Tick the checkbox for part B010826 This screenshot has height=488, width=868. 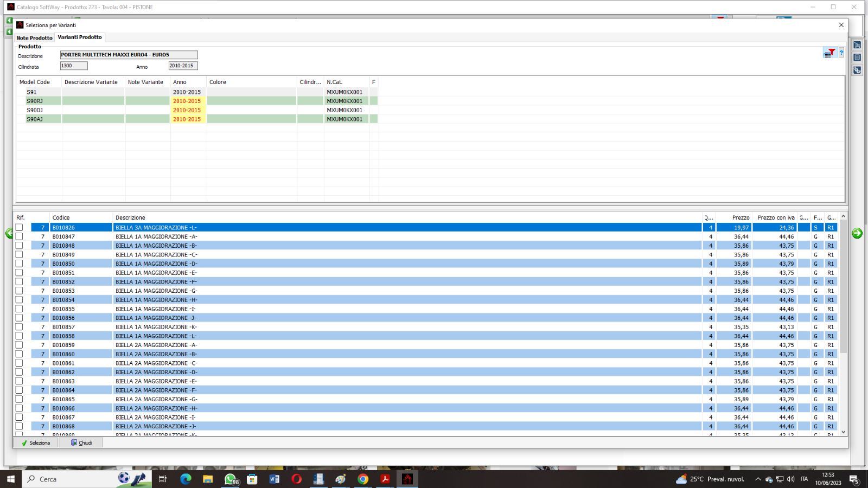(x=20, y=228)
